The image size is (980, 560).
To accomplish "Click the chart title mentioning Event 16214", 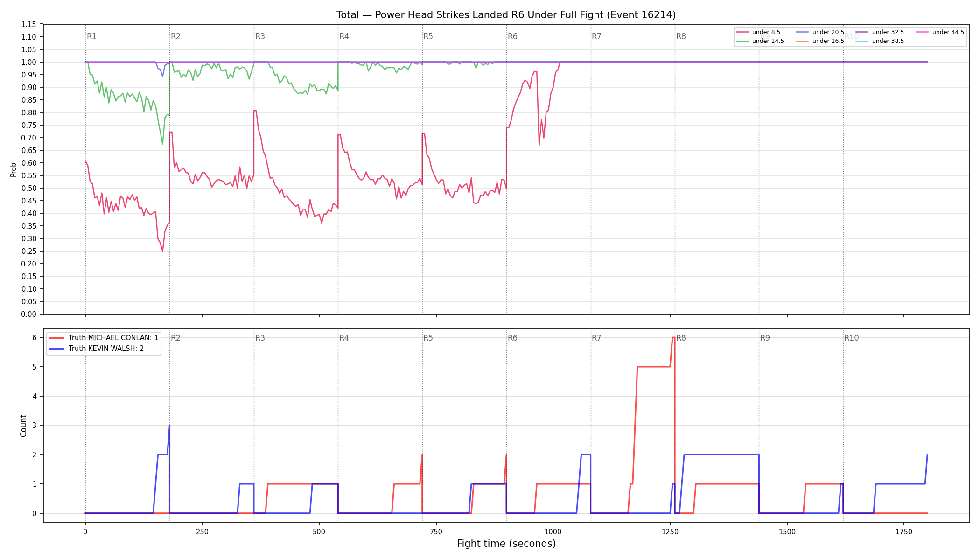I will (x=506, y=15).
